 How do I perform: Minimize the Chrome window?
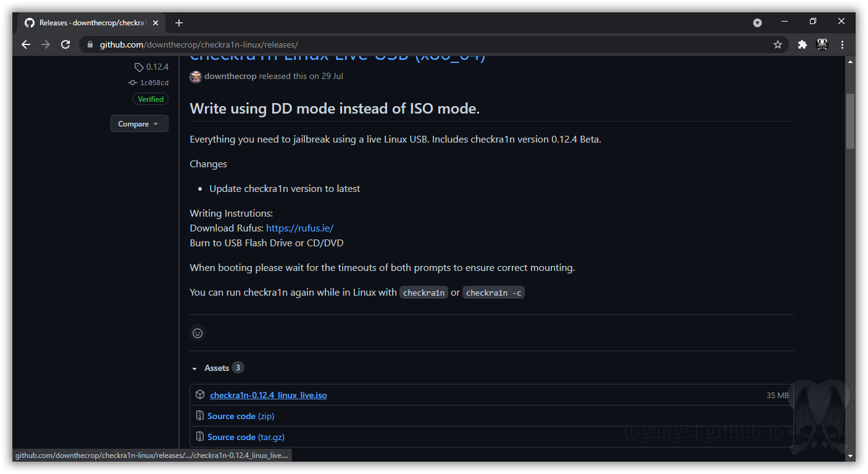785,22
